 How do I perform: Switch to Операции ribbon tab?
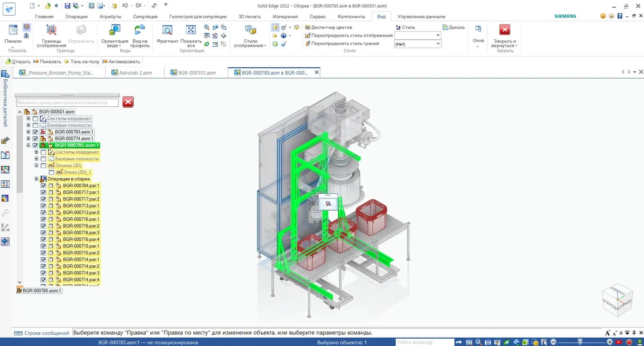pyautogui.click(x=76, y=17)
